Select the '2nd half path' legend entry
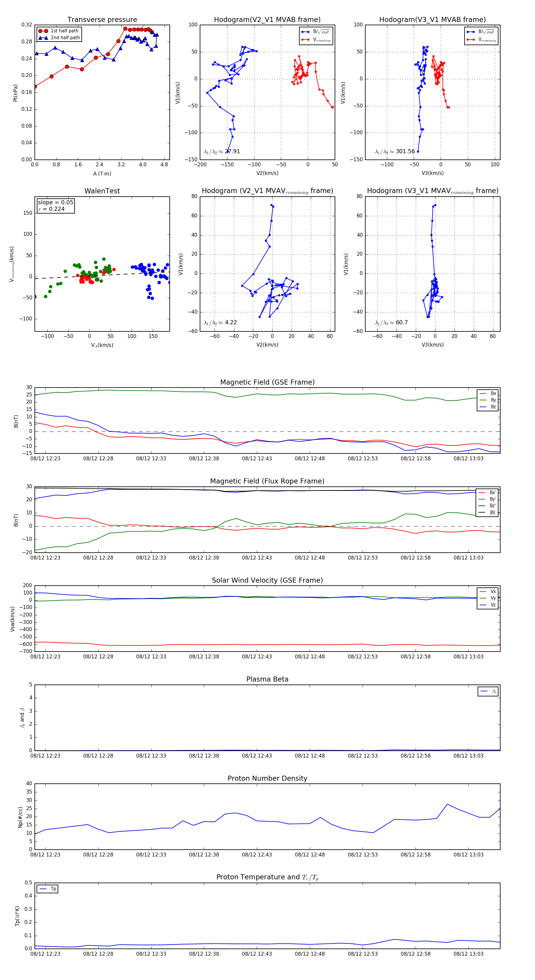This screenshot has height=980, width=535. click(59, 38)
